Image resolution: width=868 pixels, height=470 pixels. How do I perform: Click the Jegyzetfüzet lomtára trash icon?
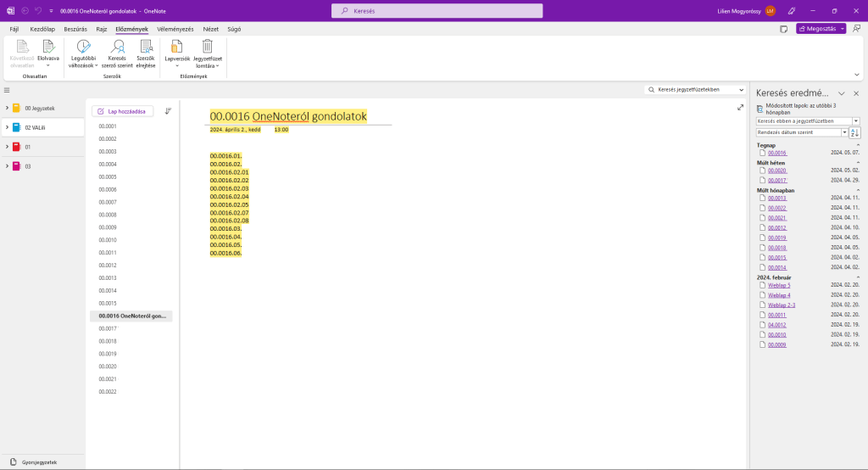[207, 48]
